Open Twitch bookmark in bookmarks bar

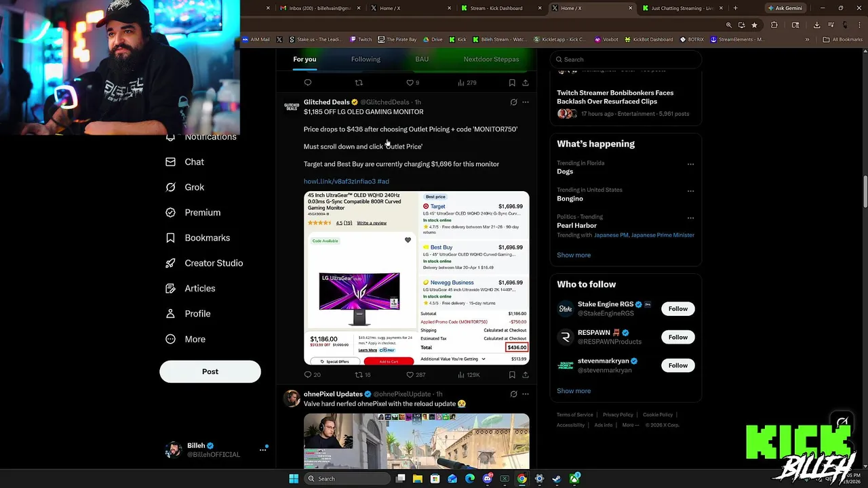pyautogui.click(x=361, y=39)
